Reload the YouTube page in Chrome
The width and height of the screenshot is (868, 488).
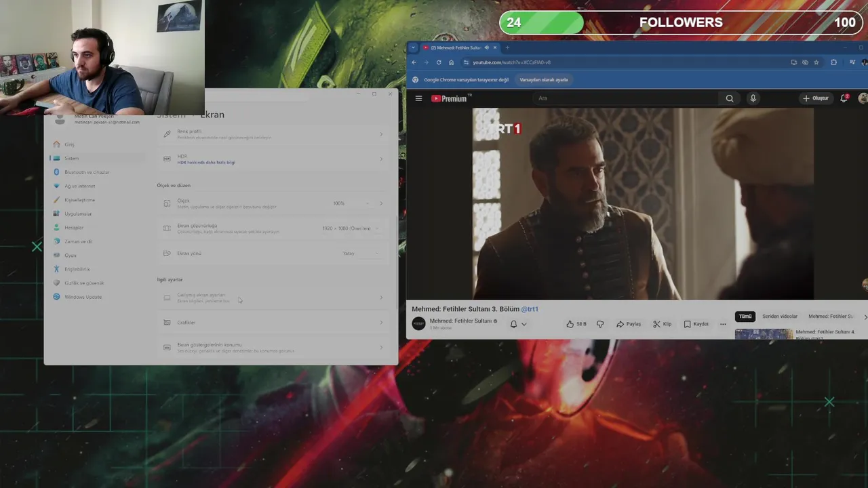pos(439,62)
